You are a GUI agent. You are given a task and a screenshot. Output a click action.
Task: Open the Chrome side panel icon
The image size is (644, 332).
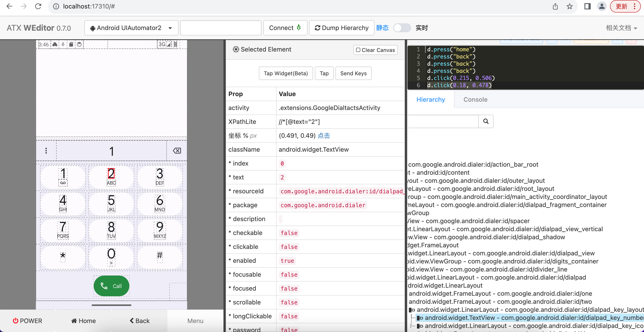(587, 6)
